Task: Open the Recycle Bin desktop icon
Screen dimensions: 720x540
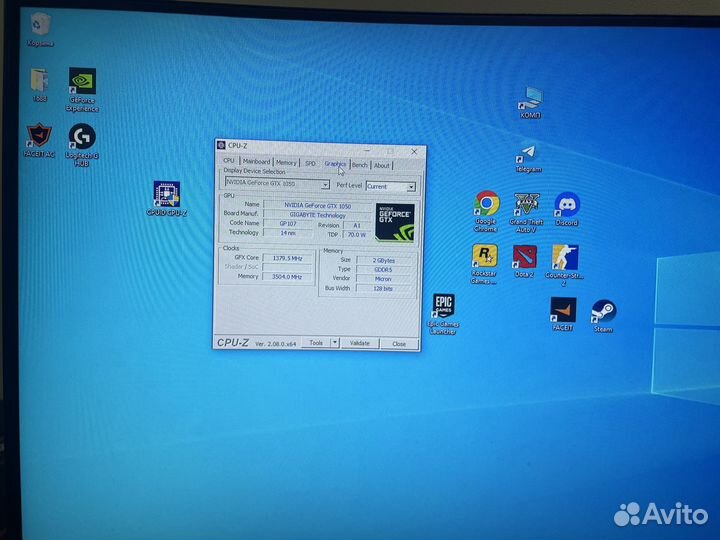Action: [x=40, y=29]
